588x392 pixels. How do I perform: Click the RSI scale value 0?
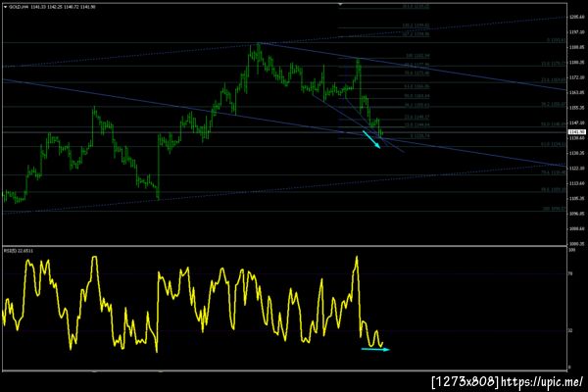click(569, 367)
